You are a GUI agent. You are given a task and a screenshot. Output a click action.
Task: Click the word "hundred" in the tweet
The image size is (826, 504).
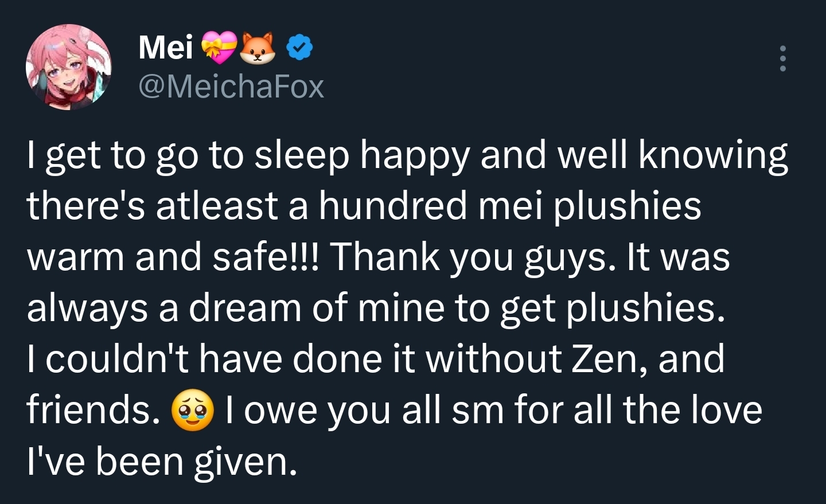(x=393, y=206)
